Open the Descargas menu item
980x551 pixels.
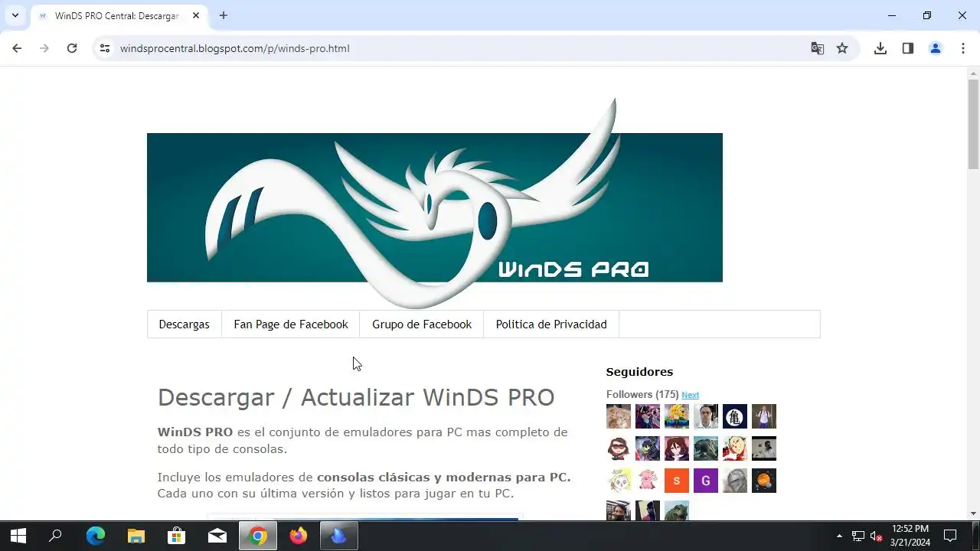click(185, 324)
